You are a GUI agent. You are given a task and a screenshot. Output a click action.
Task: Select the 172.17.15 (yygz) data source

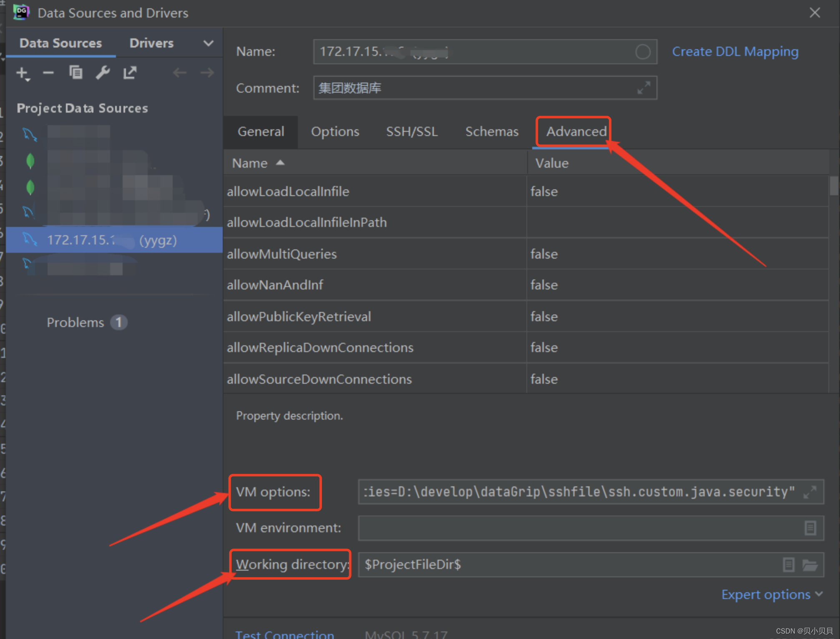click(x=113, y=240)
